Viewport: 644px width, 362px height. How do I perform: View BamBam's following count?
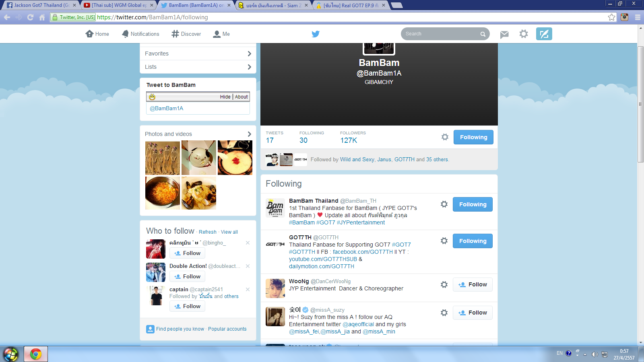click(x=312, y=137)
